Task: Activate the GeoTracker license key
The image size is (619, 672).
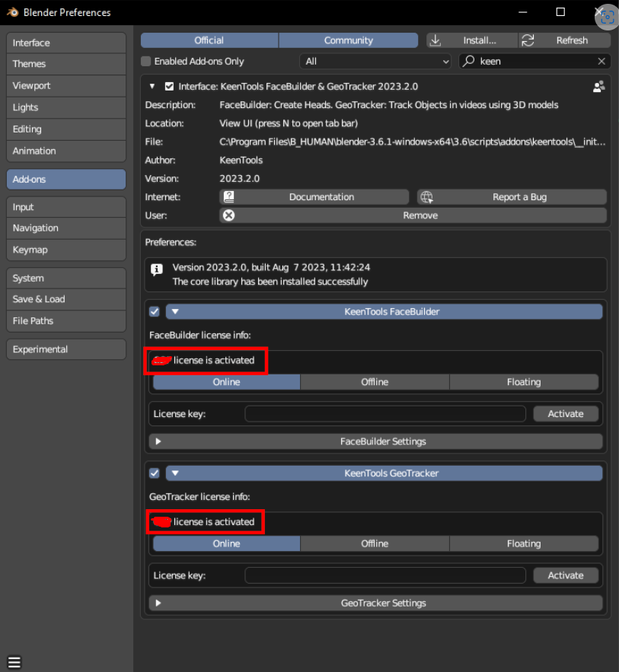Action: 566,575
